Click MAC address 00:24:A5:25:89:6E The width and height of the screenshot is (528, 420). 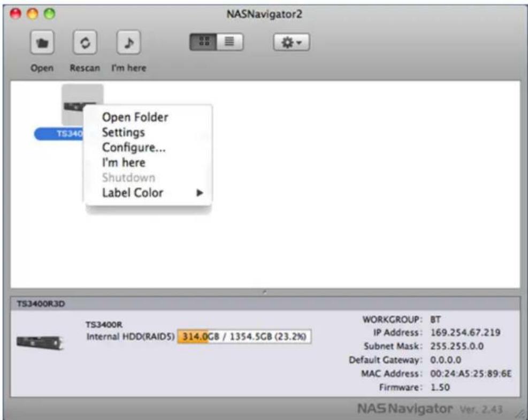471,374
